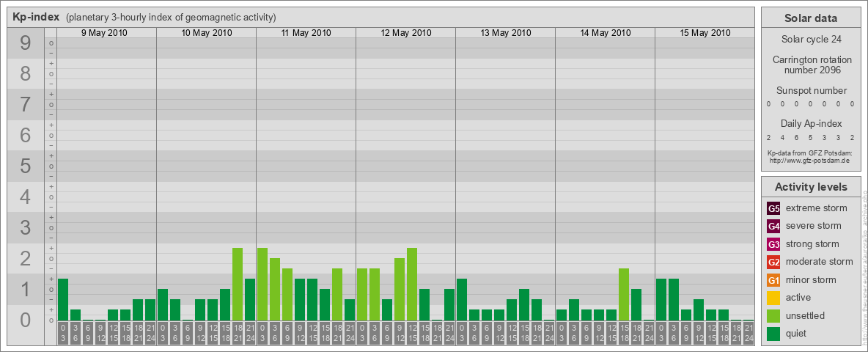The width and height of the screenshot is (868, 352).
Task: Click the 'Daily Ap-index' label
Action: 811,123
